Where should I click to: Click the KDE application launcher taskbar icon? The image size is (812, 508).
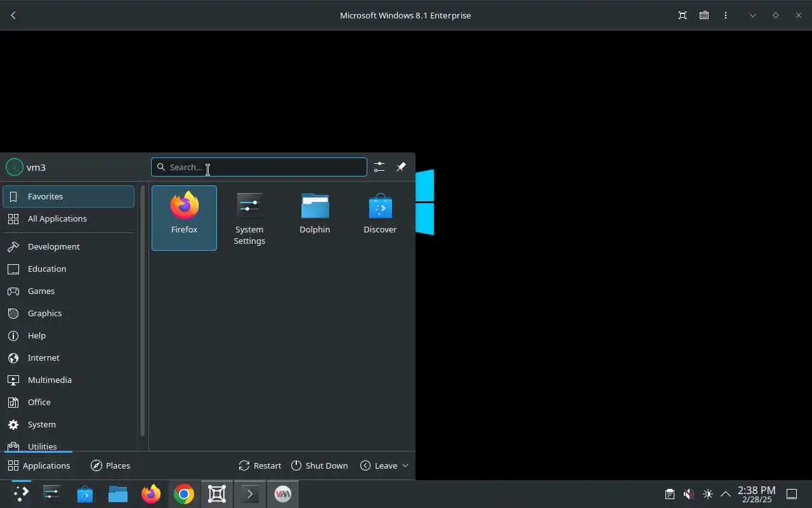pos(21,494)
